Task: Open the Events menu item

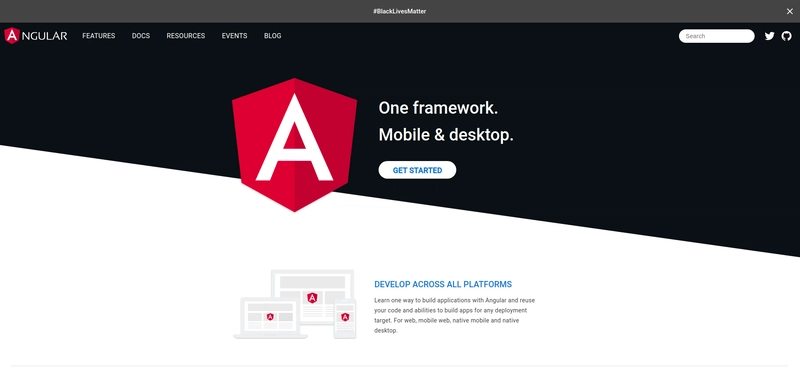Action: coord(234,36)
